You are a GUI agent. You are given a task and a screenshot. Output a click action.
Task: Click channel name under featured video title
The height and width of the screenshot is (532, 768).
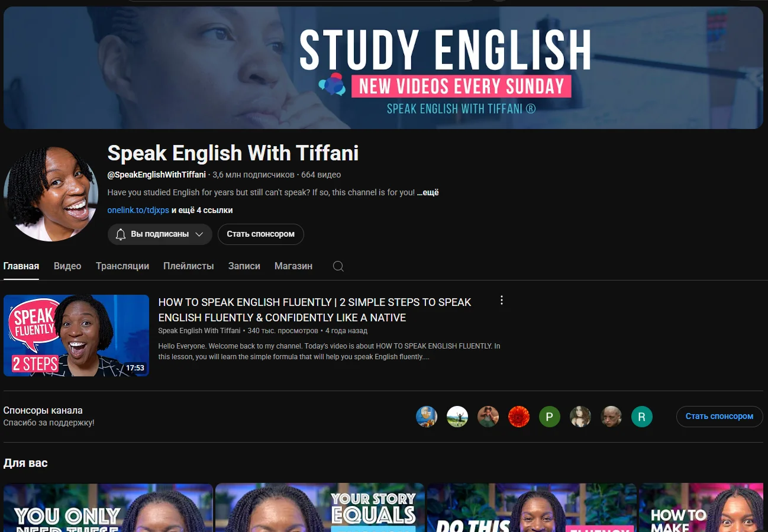(199, 331)
